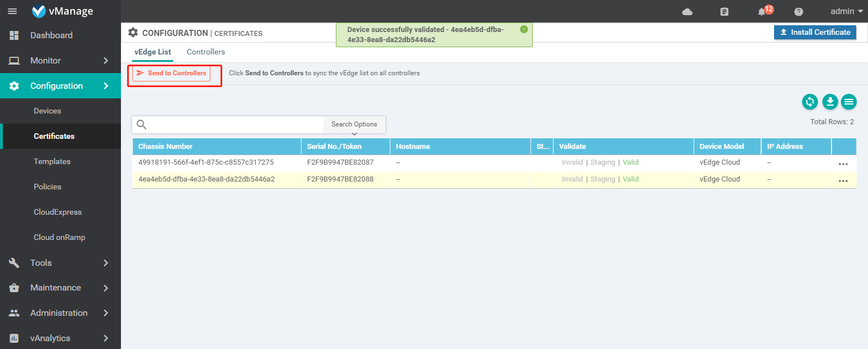Open the hamburger navigation menu
Viewport: 868px width, 349px height.
tap(12, 11)
